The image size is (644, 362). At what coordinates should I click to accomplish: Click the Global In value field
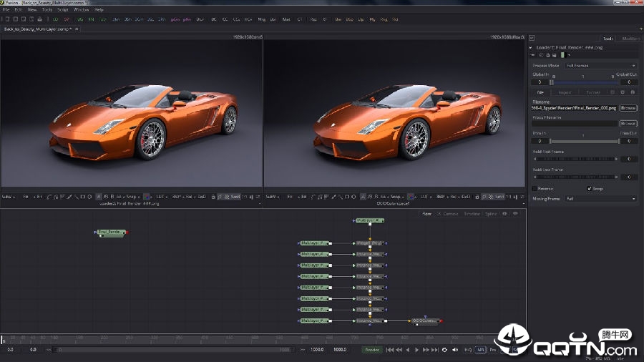[x=540, y=82]
